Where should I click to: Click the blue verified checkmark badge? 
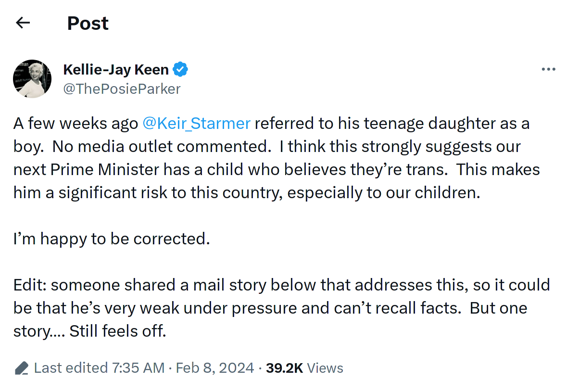pyautogui.click(x=180, y=69)
